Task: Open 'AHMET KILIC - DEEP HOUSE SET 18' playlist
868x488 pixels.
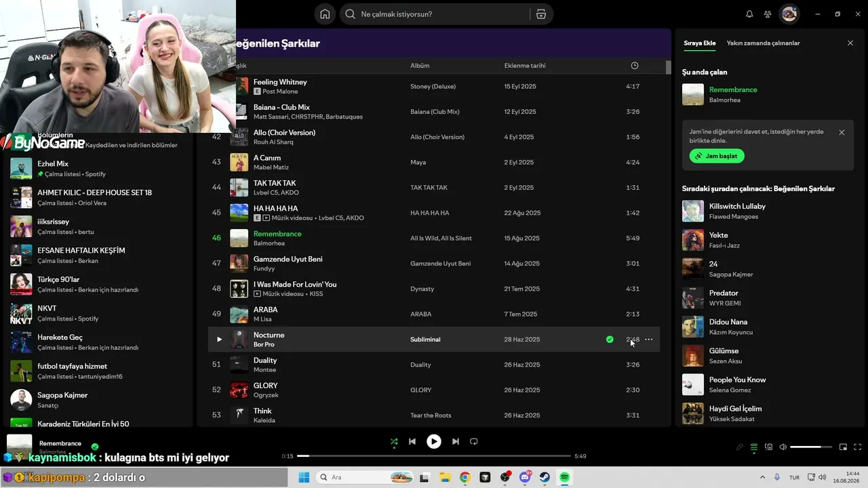Action: tap(98, 197)
